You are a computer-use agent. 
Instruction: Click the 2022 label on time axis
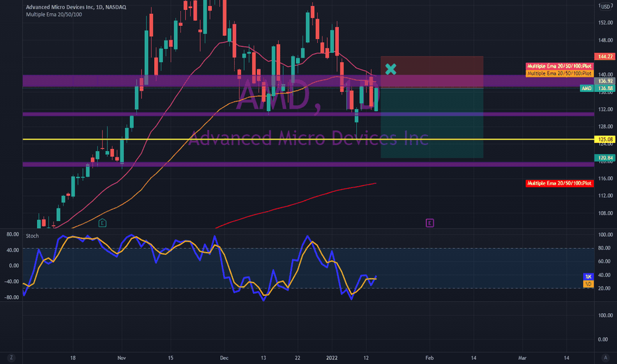click(x=332, y=358)
